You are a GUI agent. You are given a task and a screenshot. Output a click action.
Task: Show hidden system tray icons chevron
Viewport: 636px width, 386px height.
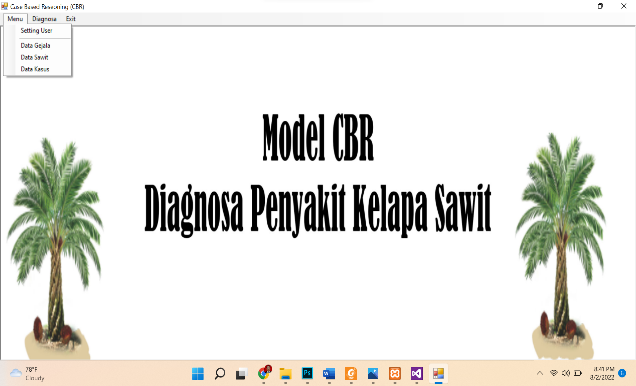pyautogui.click(x=540, y=373)
